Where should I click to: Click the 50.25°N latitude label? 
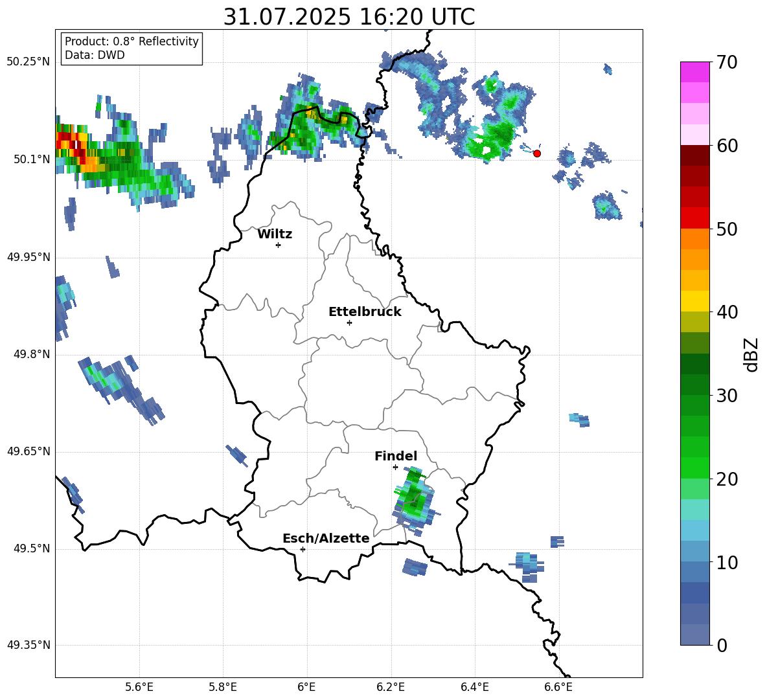[29, 62]
